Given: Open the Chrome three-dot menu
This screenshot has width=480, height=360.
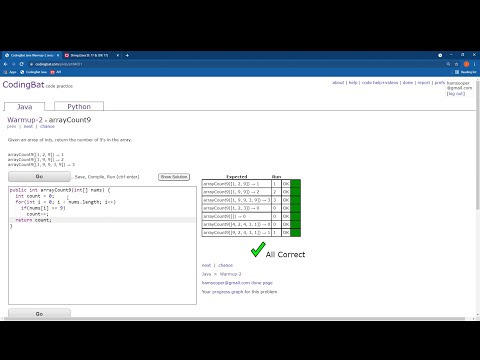Looking at the screenshot, I should point(474,64).
